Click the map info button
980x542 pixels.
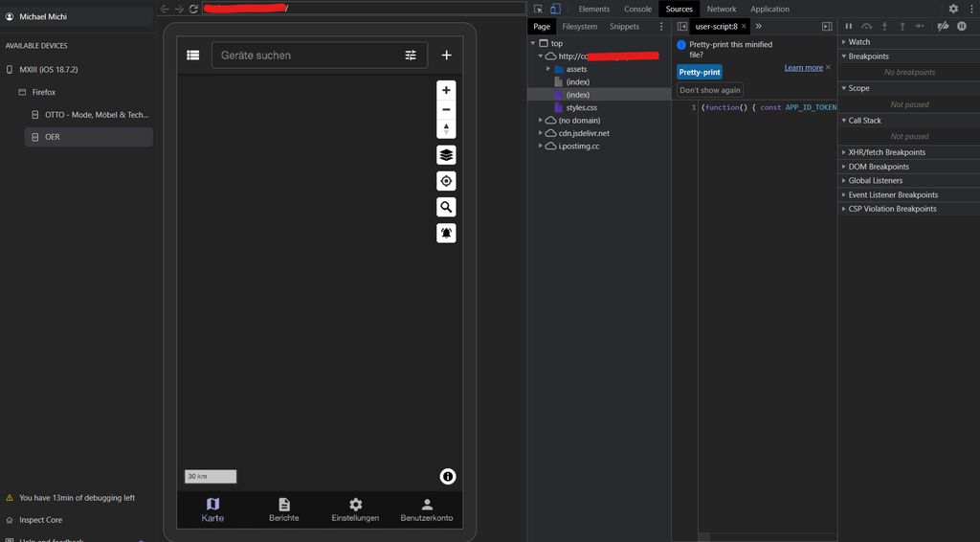pos(447,476)
